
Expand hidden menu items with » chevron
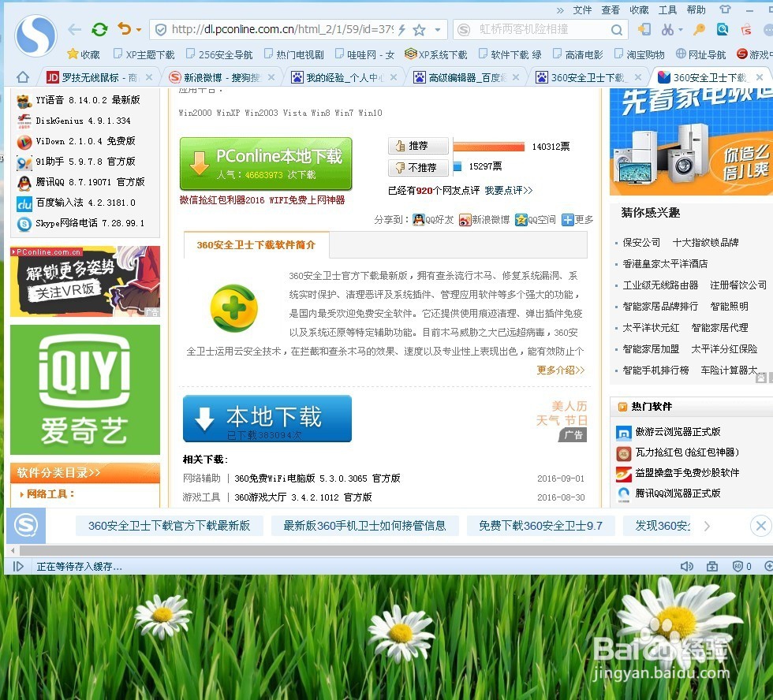click(560, 10)
